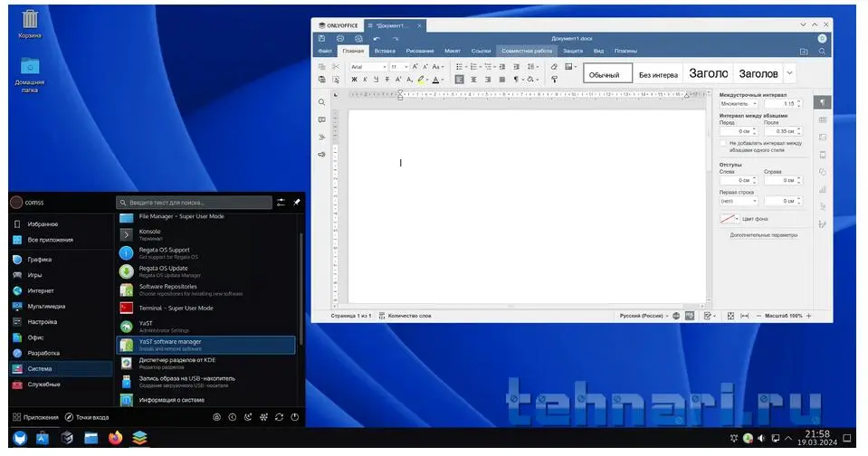Zoom in with the plus button
Image resolution: width=868 pixels, height=456 pixels.
809,316
